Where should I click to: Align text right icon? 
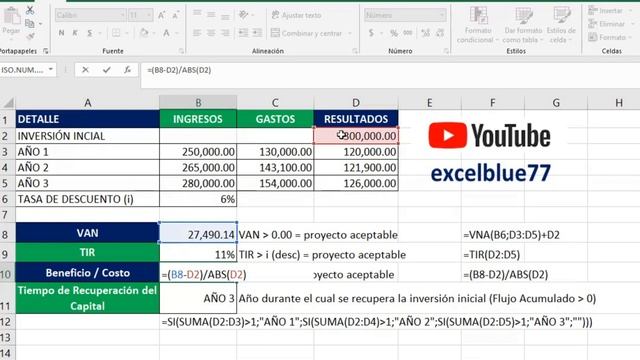(225, 33)
